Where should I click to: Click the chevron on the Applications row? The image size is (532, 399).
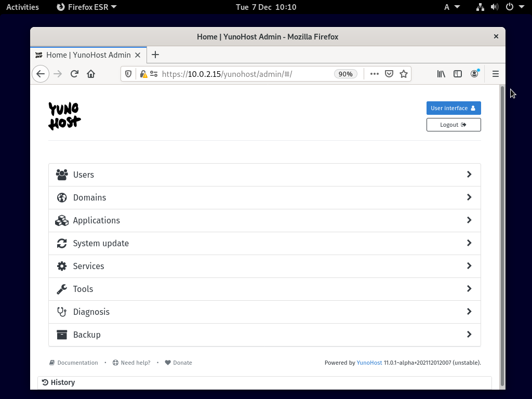469,220
